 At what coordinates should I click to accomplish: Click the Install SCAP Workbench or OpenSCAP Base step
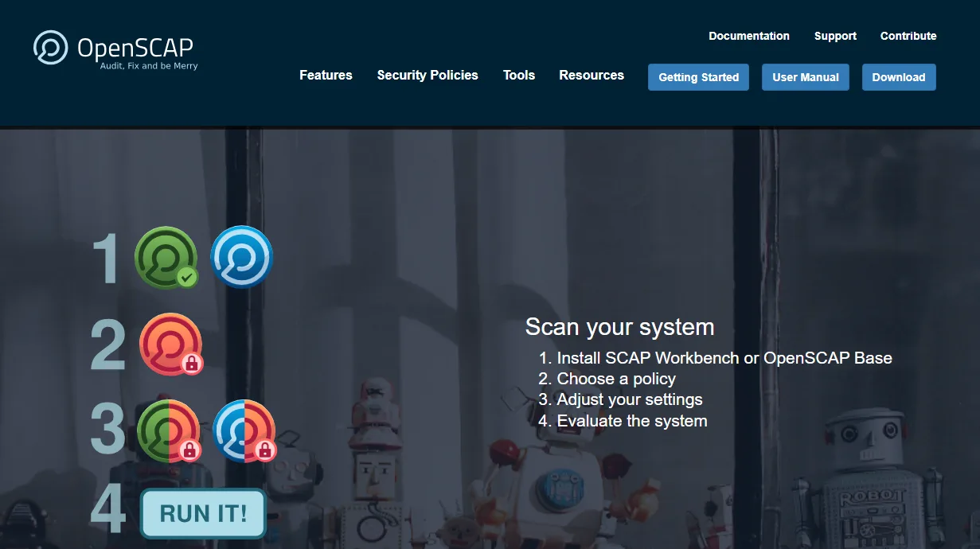coord(724,358)
